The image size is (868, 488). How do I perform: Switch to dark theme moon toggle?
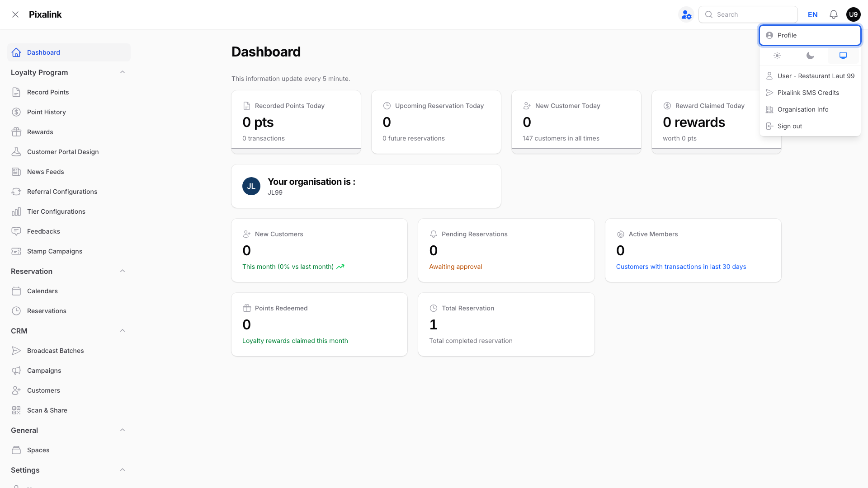[810, 56]
